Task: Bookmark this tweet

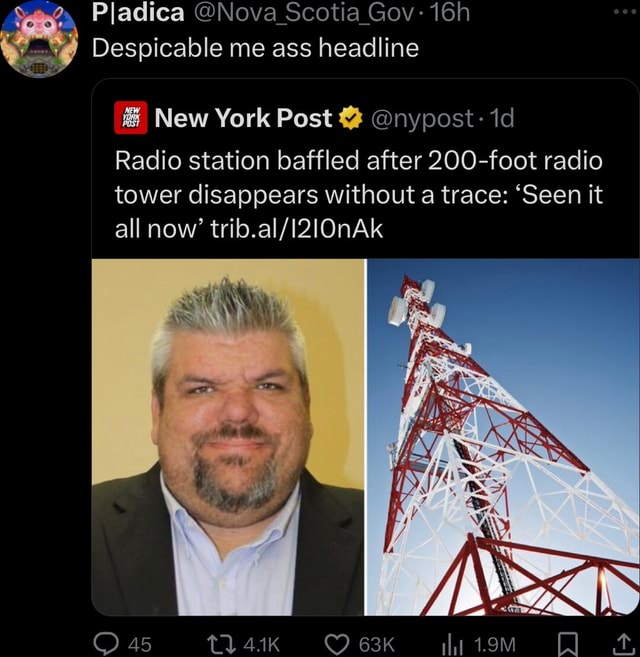Action: coord(567,644)
